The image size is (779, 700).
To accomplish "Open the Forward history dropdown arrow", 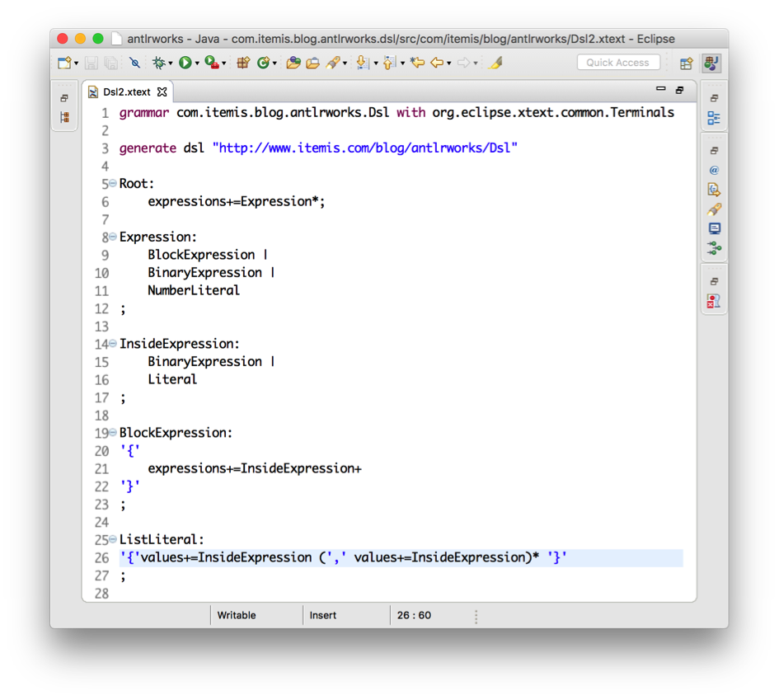I will [476, 63].
